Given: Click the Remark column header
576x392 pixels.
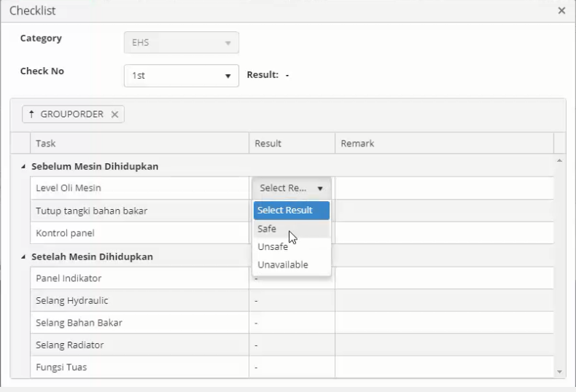Looking at the screenshot, I should pos(443,144).
